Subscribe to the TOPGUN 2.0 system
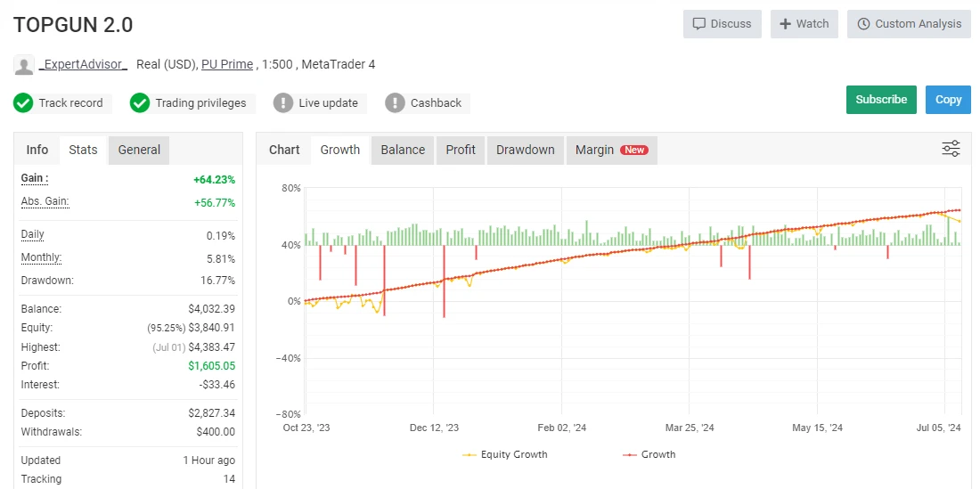Viewport: 980px width, 489px height. [880, 100]
